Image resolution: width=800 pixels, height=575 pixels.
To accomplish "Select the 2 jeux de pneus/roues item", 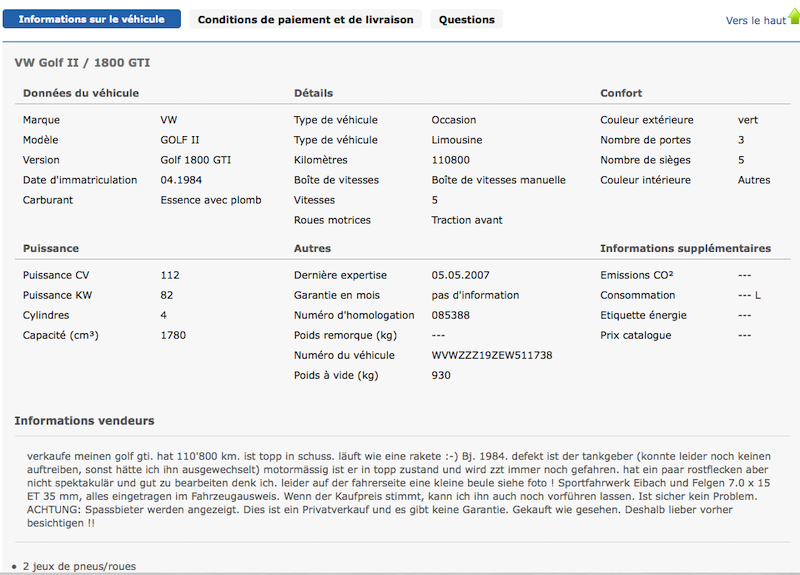I will tap(79, 566).
